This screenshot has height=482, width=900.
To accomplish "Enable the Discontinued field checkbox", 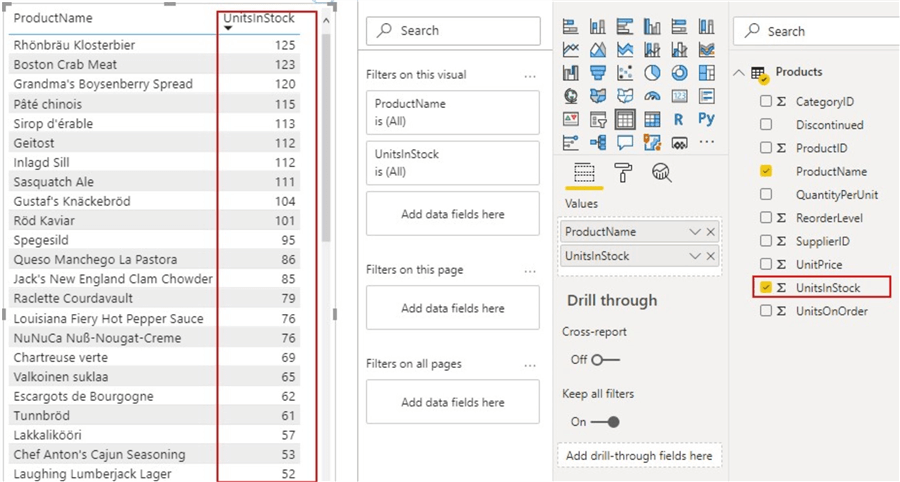I will (x=766, y=125).
